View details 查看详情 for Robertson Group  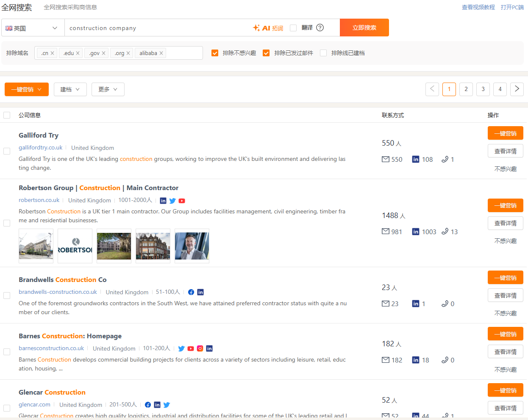(x=506, y=223)
